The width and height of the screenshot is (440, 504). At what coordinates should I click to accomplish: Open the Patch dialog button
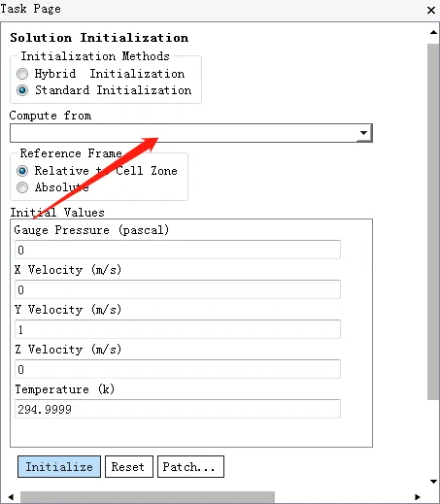(190, 467)
